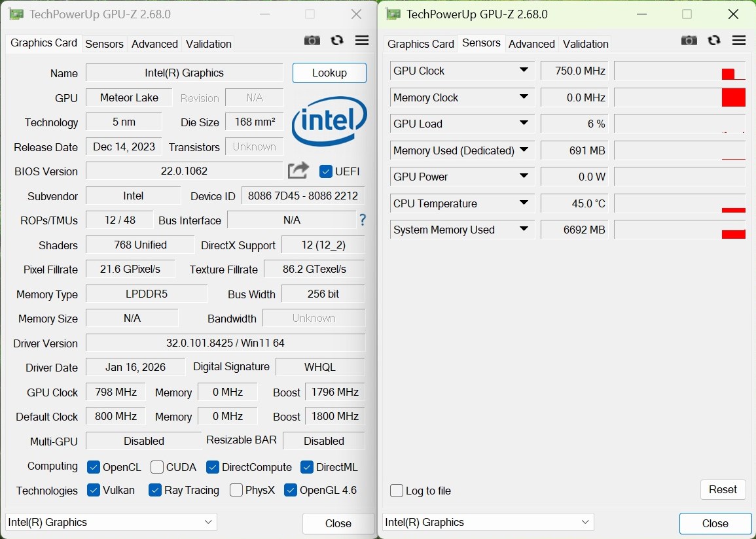756x539 pixels.
Task: Expand the CPU Temperature sensor dropdown
Action: tap(524, 203)
